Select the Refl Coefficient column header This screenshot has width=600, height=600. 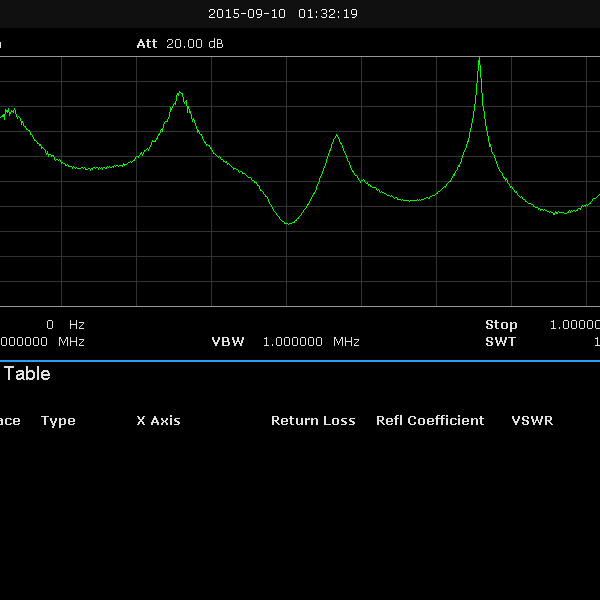[x=430, y=421]
